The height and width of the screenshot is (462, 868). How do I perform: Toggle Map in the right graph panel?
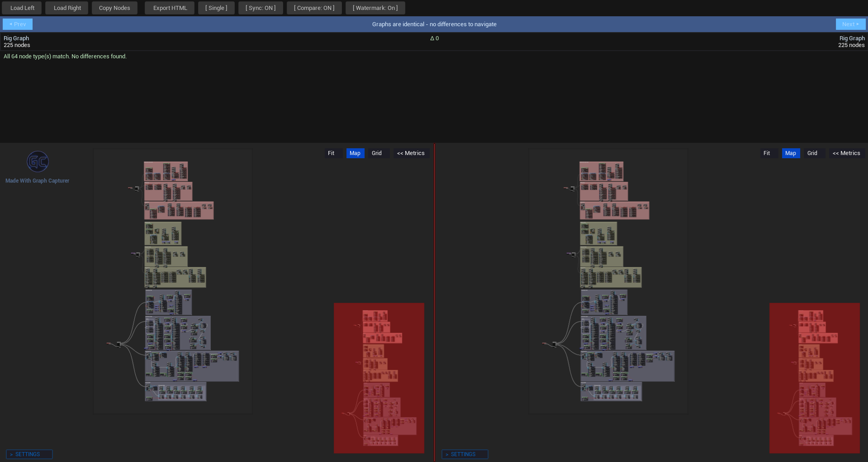791,153
